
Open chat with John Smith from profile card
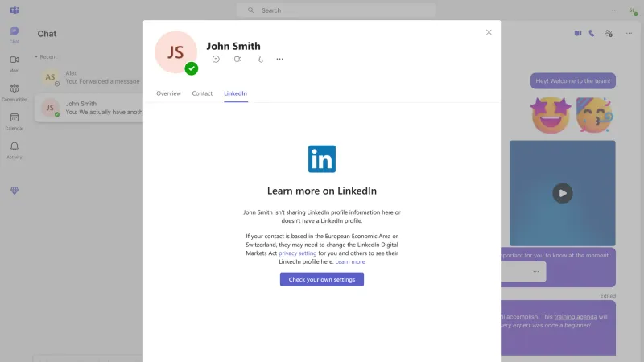pos(216,59)
